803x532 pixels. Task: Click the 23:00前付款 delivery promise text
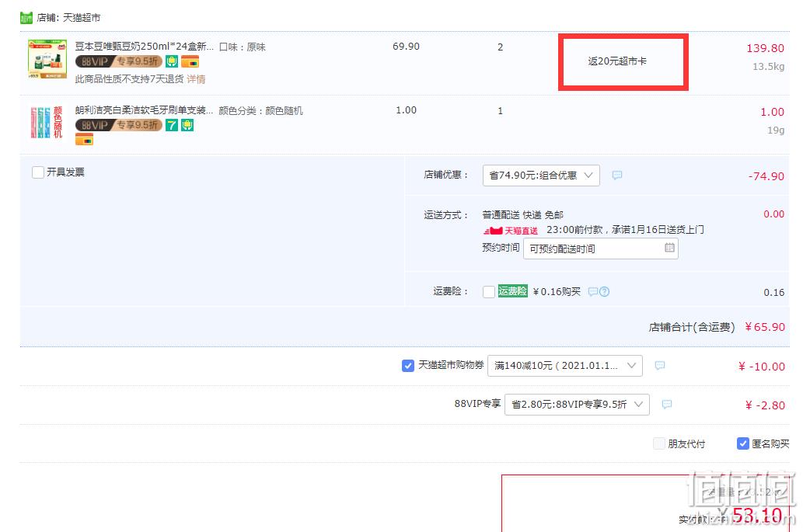[625, 230]
